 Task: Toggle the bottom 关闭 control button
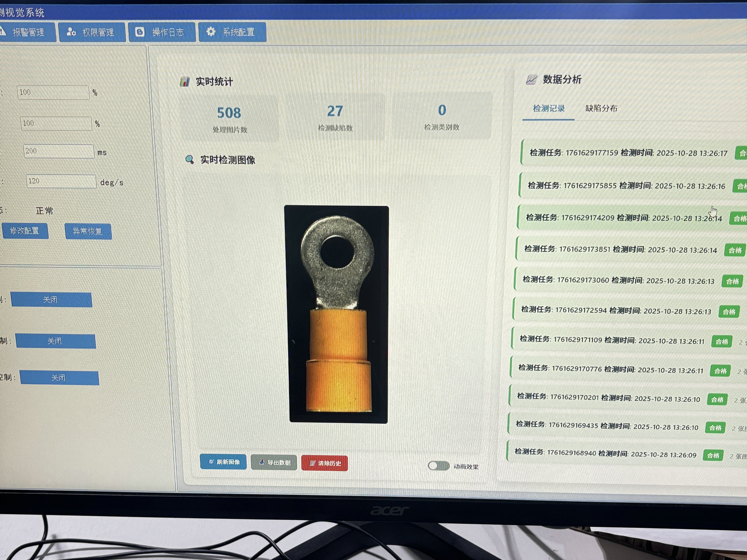[59, 377]
